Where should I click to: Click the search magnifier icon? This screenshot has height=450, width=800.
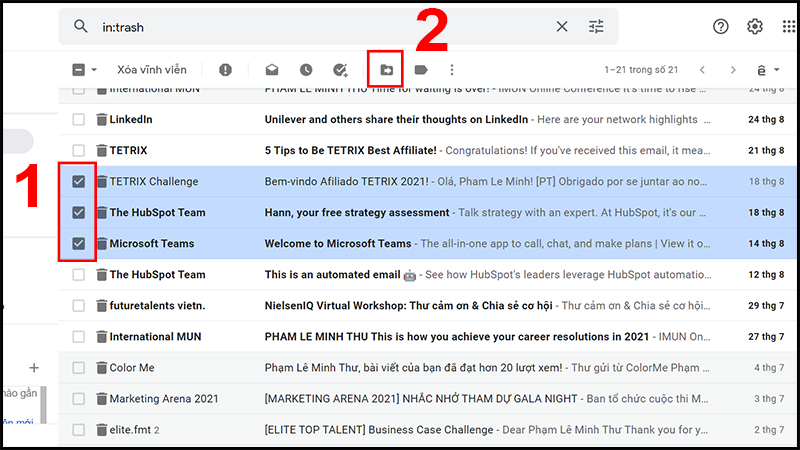[x=81, y=26]
